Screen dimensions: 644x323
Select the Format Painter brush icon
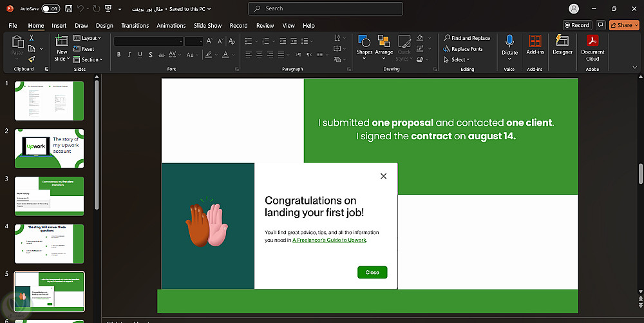pos(32,59)
